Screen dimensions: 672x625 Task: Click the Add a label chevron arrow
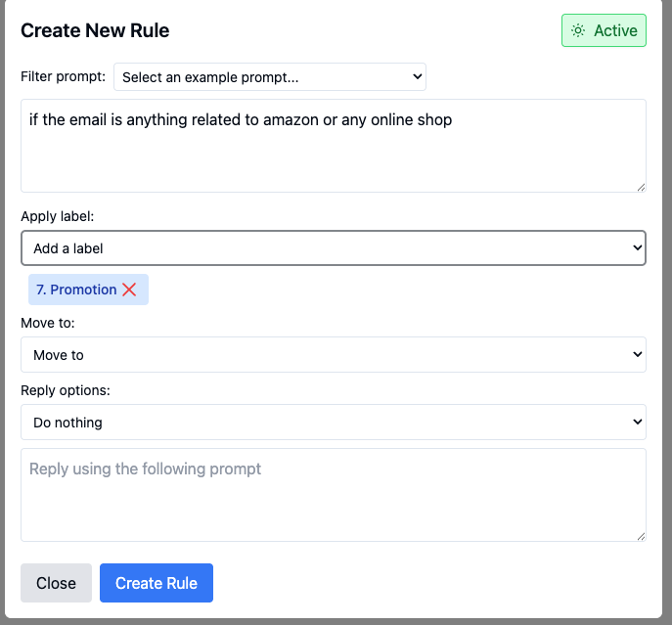(638, 247)
